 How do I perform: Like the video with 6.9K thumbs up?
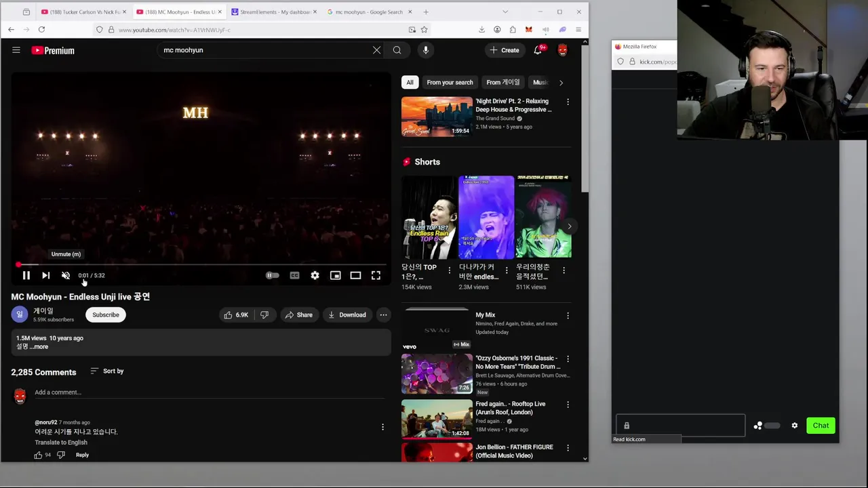[236, 314]
